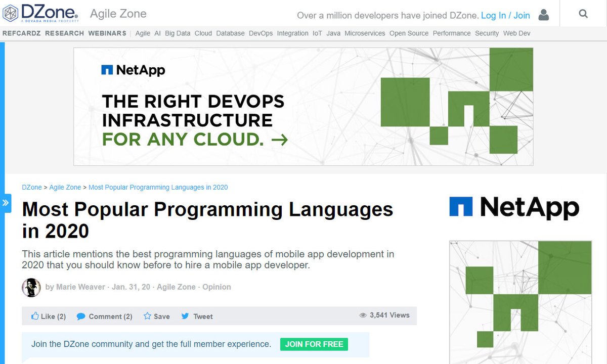Image resolution: width=607 pixels, height=364 pixels.
Task: Click the Agile Zone header title
Action: pyautogui.click(x=118, y=14)
